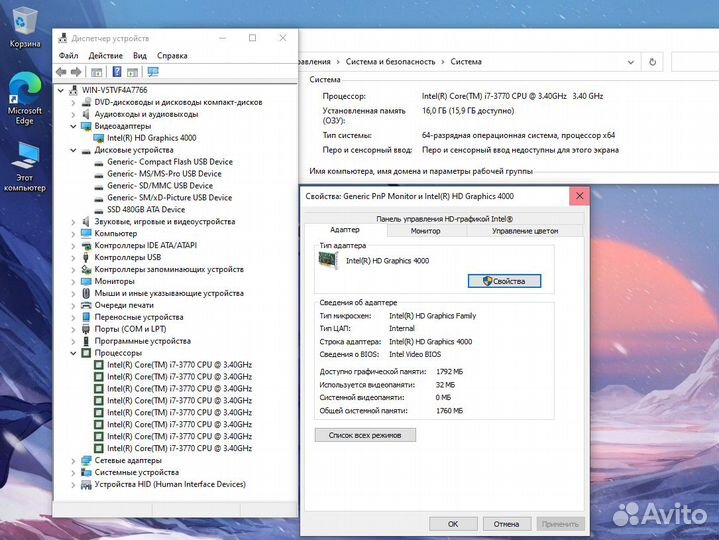Click the Система breadcrumb item
The image size is (719, 540).
[466, 62]
